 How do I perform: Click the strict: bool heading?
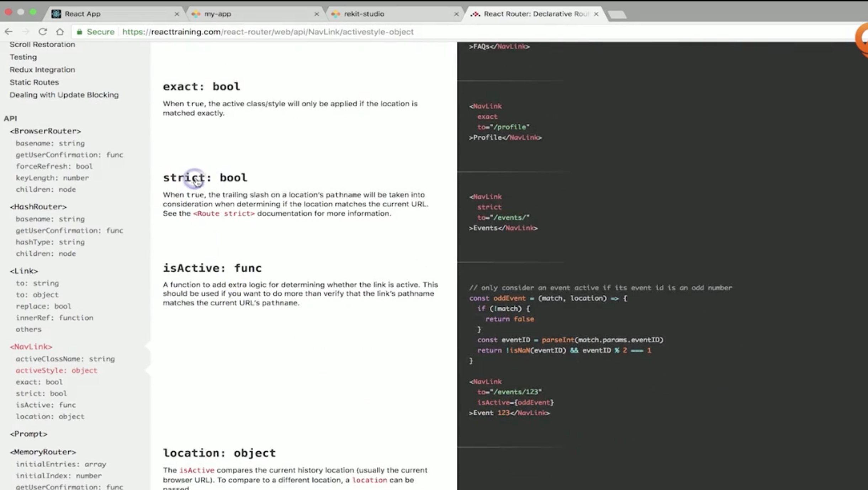205,177
